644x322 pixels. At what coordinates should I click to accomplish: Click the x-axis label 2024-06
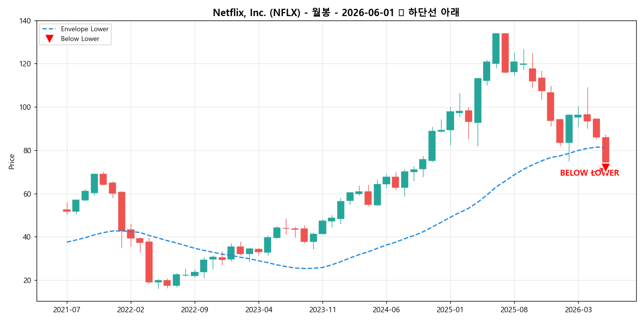tap(386, 309)
